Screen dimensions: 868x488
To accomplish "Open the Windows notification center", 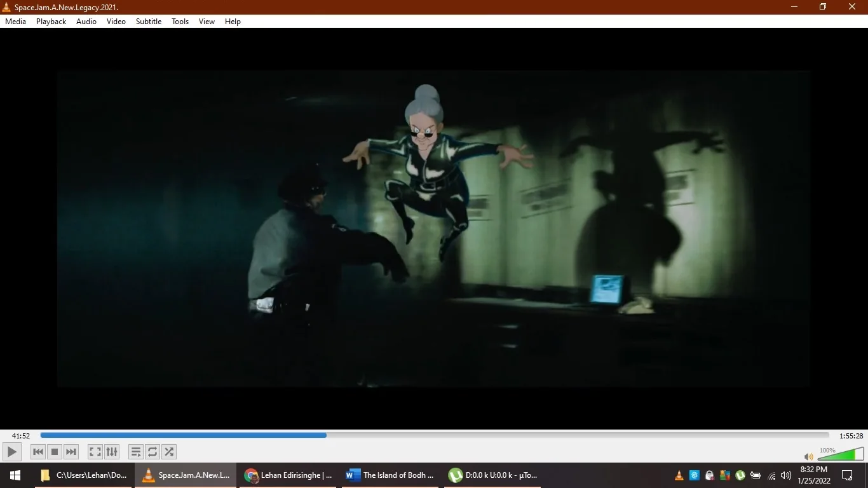I will [x=847, y=475].
